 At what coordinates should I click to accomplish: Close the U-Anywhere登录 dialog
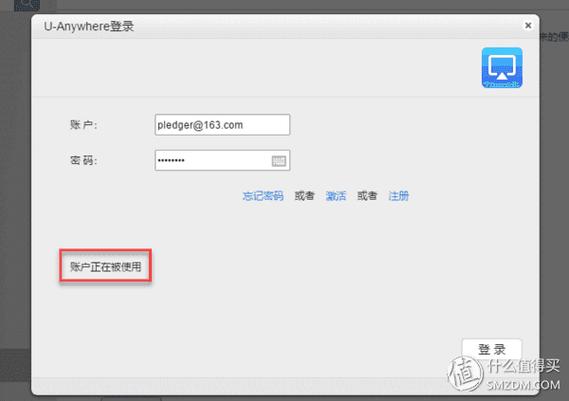[528, 25]
